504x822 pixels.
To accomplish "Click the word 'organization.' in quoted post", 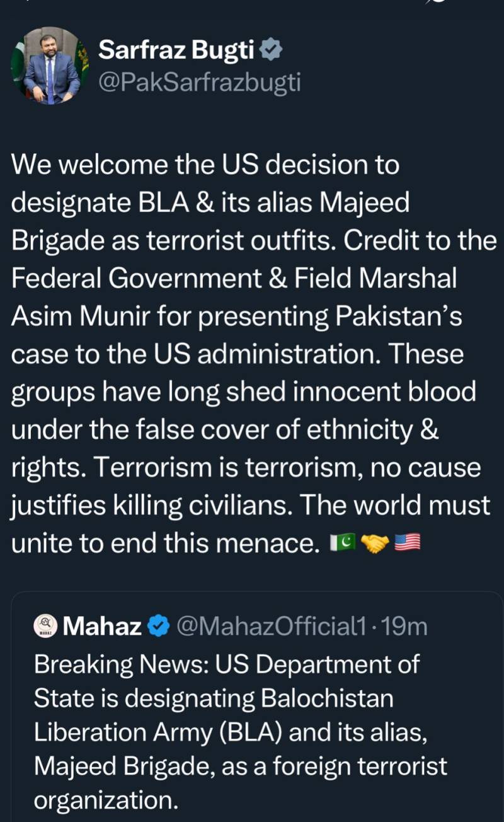I will [106, 800].
